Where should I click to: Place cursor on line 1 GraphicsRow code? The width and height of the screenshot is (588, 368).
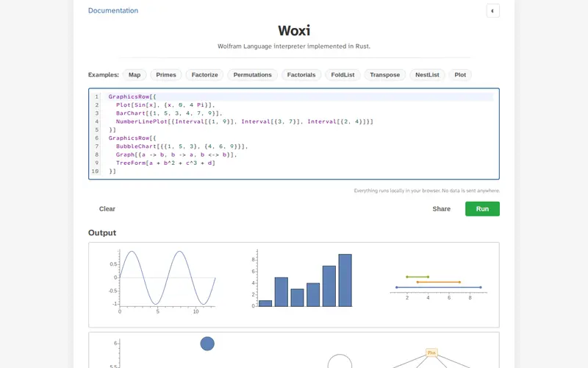pos(132,96)
